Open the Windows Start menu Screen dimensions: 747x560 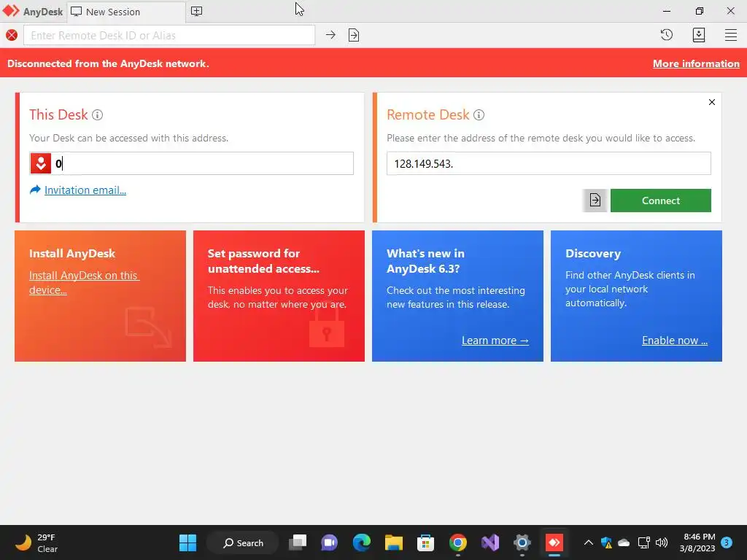pos(187,542)
